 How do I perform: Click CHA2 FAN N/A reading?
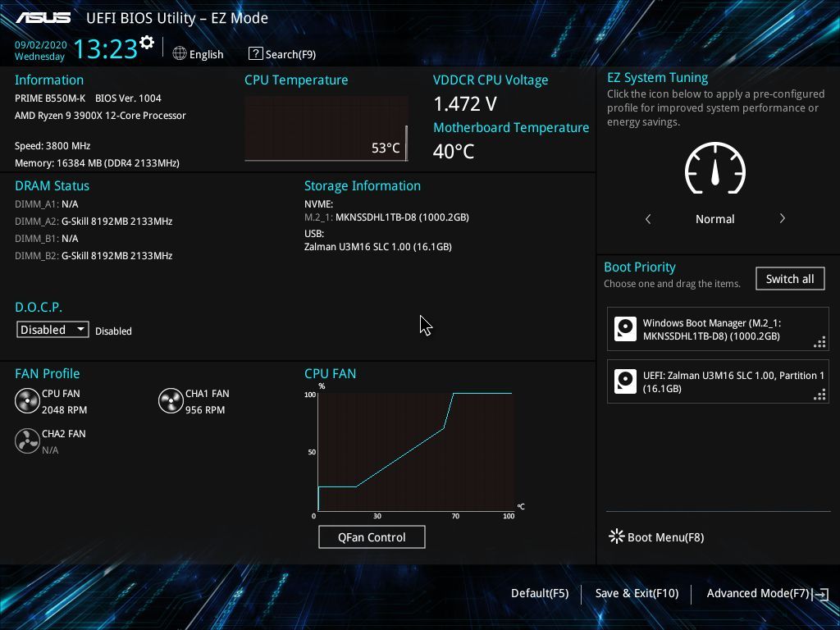[x=50, y=450]
